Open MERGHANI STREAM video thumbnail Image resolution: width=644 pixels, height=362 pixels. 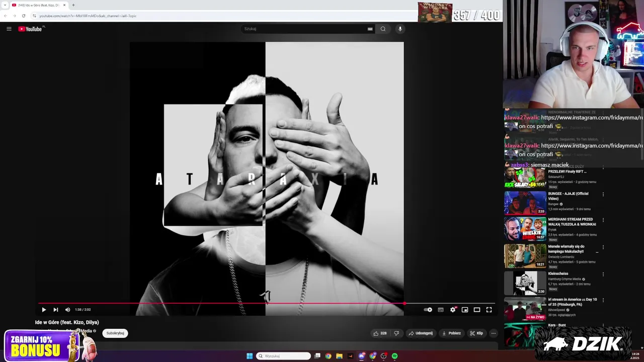[x=525, y=229]
